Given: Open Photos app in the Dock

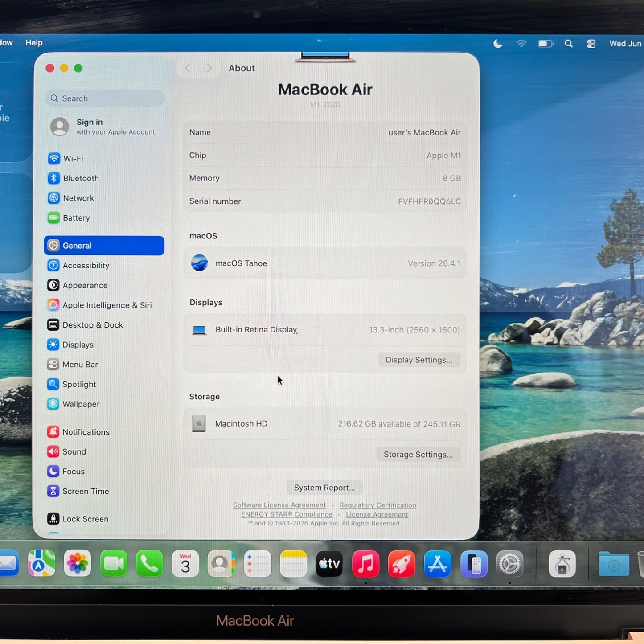Looking at the screenshot, I should (78, 563).
